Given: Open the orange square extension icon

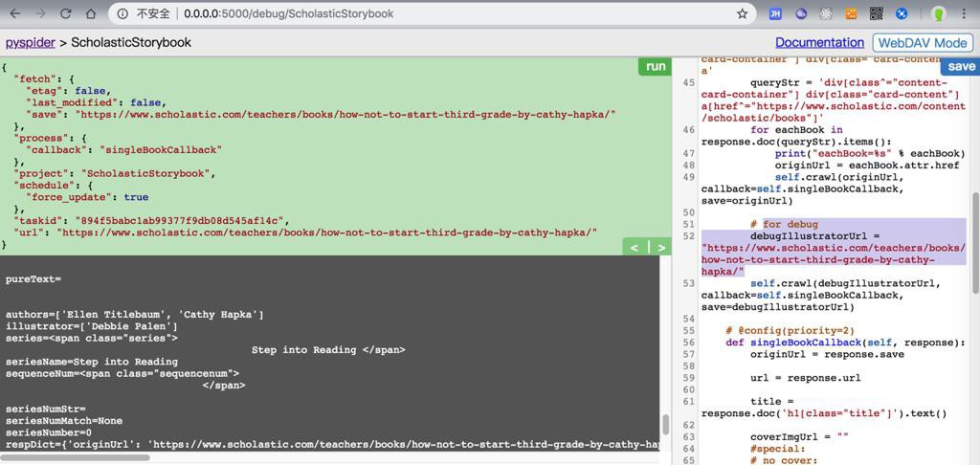Looking at the screenshot, I should (851, 13).
